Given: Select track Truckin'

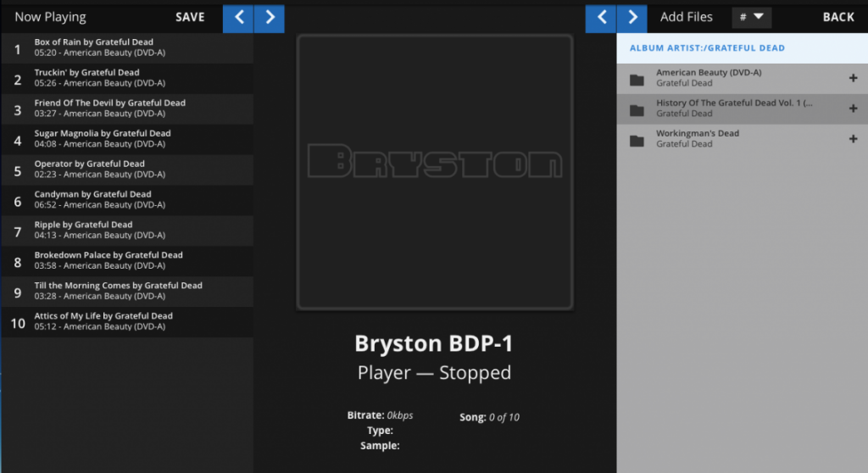Looking at the screenshot, I should (x=127, y=79).
